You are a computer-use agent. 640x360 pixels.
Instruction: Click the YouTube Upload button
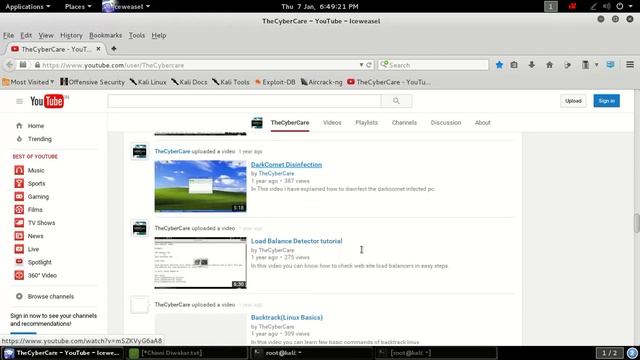click(x=573, y=101)
